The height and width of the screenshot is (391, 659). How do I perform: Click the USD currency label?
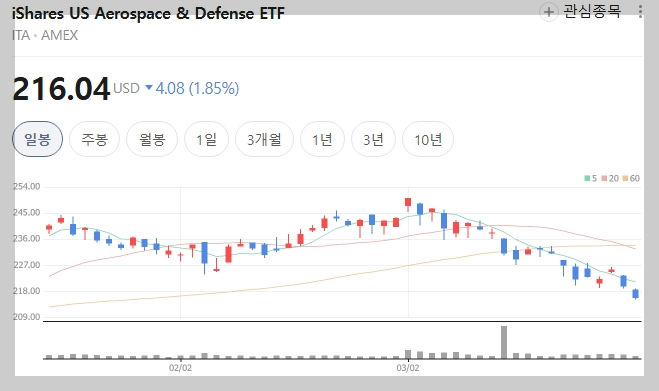click(127, 88)
